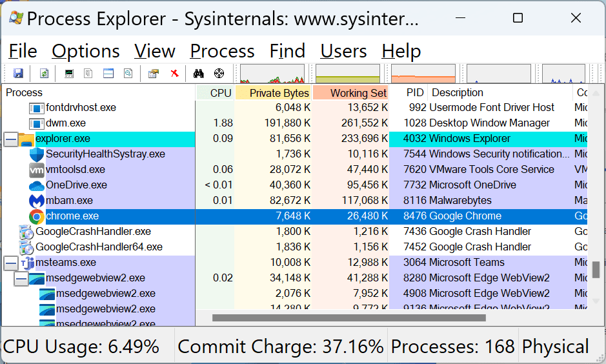This screenshot has height=364, width=606.
Task: Collapse the explorer.exe process tree
Action: [10, 139]
